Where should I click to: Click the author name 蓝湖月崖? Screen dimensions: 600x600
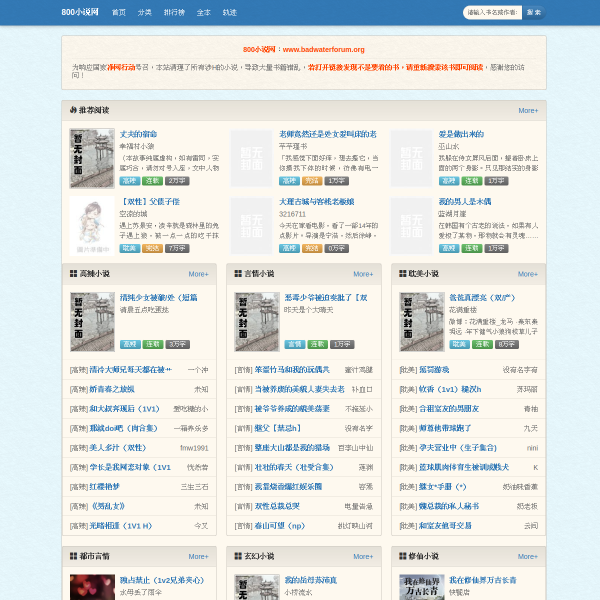[452, 214]
